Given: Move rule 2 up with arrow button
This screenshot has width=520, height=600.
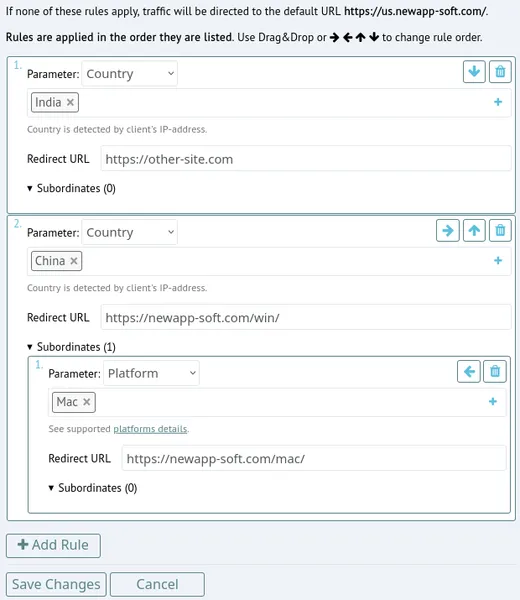Looking at the screenshot, I should click(474, 230).
